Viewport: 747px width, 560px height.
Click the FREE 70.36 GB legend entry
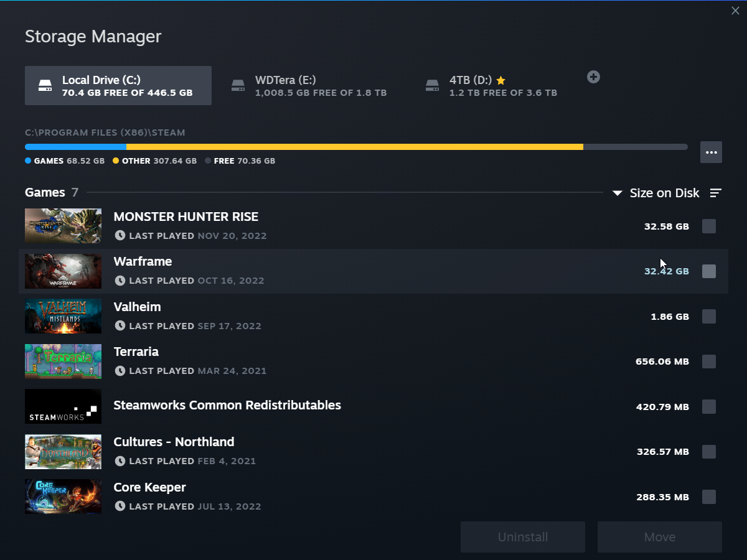point(240,161)
